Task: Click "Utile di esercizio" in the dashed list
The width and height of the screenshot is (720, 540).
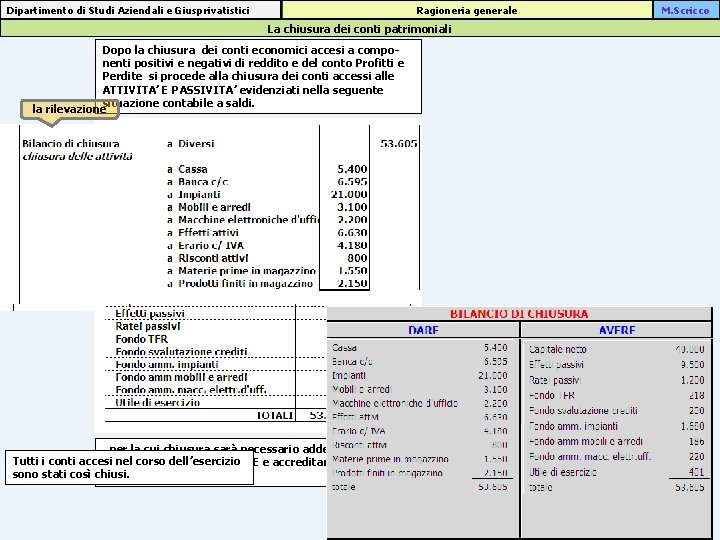Action: [x=158, y=403]
